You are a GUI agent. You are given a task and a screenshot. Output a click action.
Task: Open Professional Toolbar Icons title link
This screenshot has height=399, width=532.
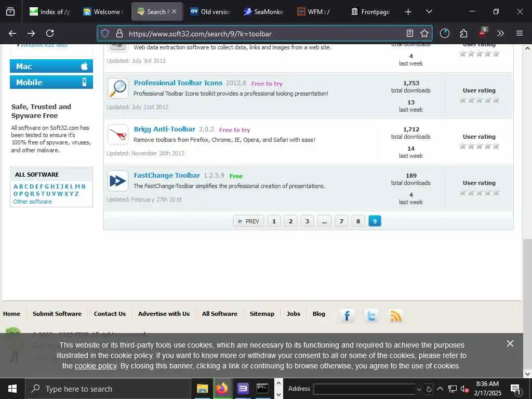(x=178, y=83)
